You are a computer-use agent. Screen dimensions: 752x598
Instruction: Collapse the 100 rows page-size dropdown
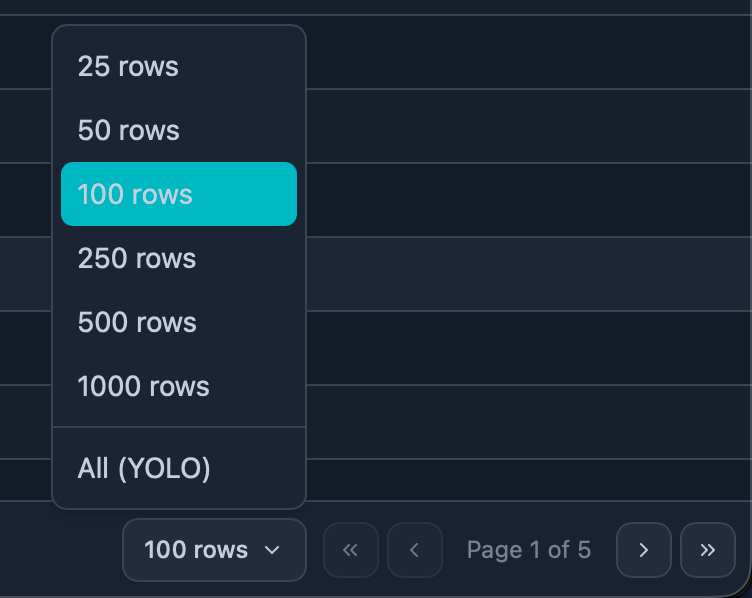tap(214, 550)
